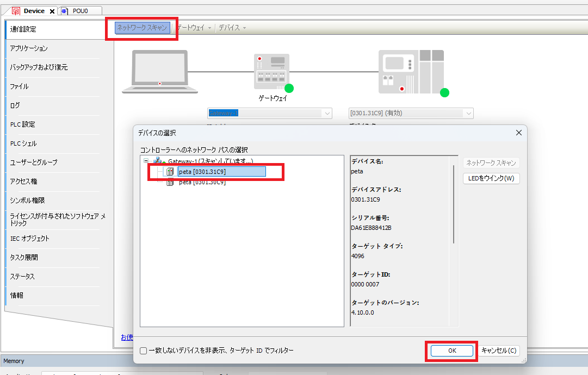The height and width of the screenshot is (375, 588).
Task: Close the Device tab
Action: (x=52, y=11)
